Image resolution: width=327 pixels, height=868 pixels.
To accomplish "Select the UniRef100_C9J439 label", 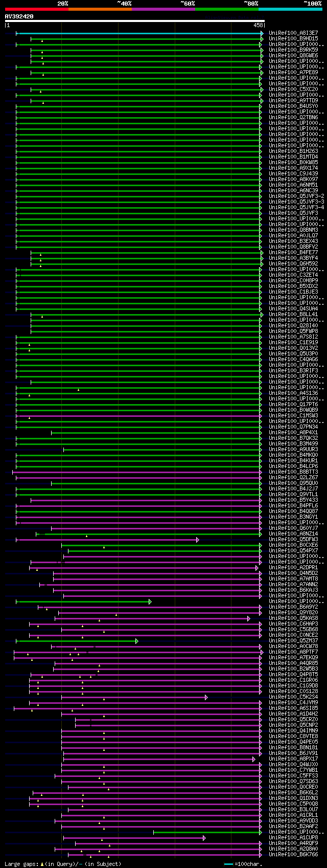I will coord(293,173).
